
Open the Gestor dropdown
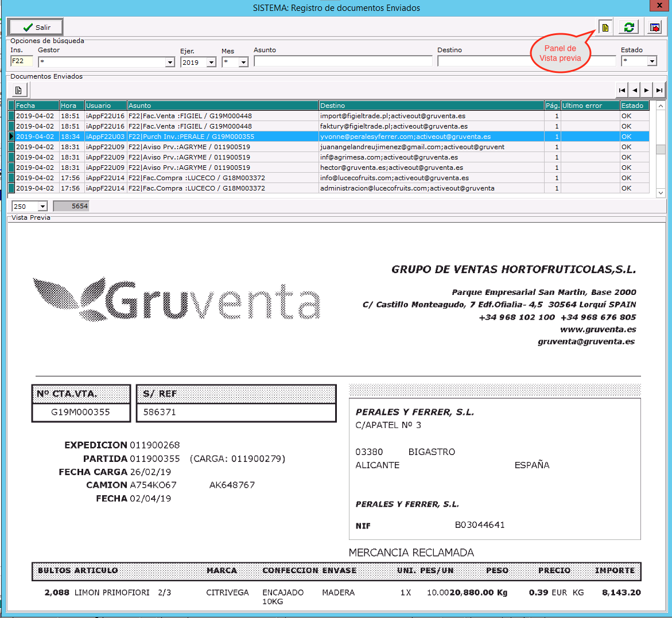[170, 62]
